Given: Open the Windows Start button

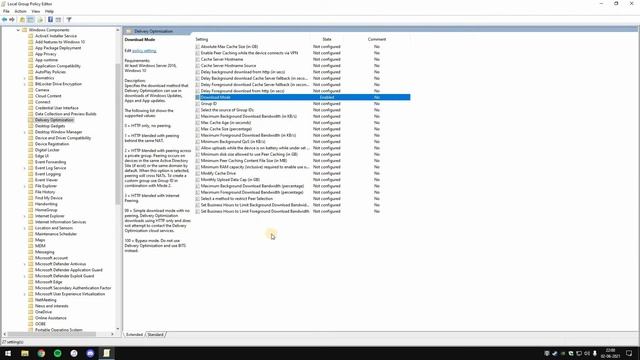Looking at the screenshot, I should coord(8,353).
